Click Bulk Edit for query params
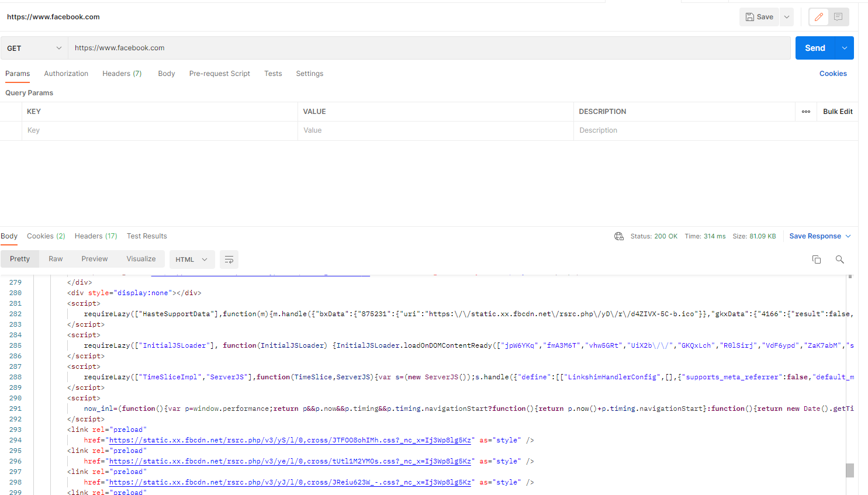This screenshot has height=495, width=868. (838, 112)
